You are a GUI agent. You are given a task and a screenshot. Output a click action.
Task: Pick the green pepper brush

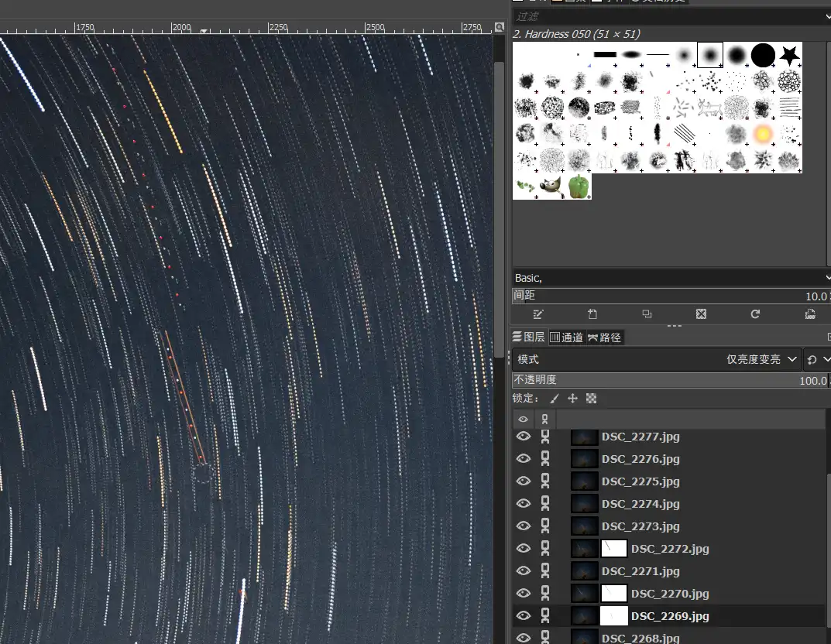pos(579,187)
